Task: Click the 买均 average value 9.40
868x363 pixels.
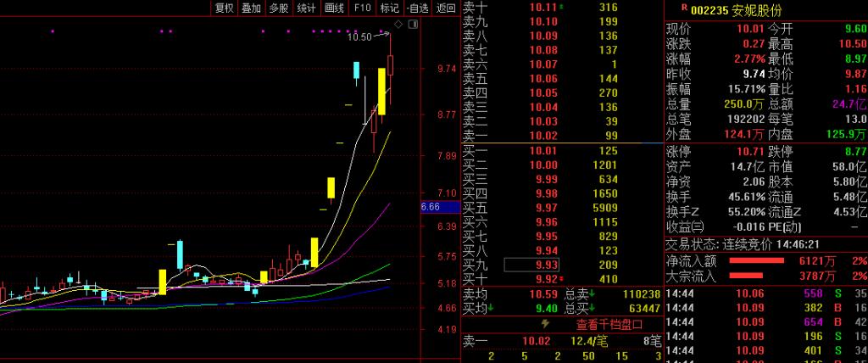Action: [547, 309]
